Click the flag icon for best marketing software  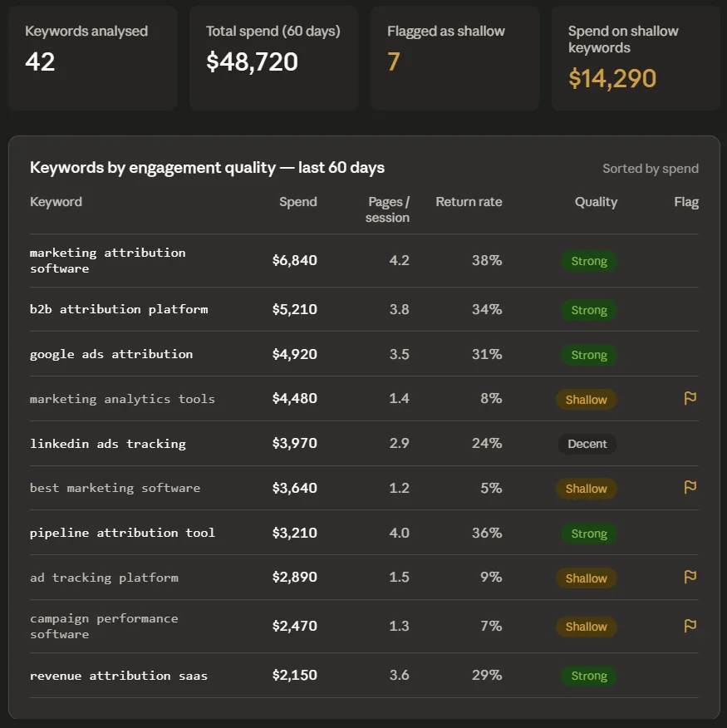(690, 487)
